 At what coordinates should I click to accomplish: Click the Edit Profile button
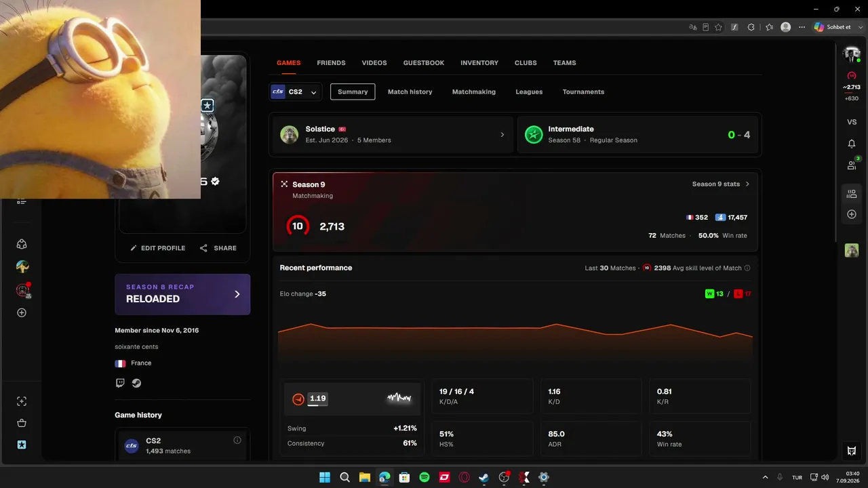coord(158,248)
